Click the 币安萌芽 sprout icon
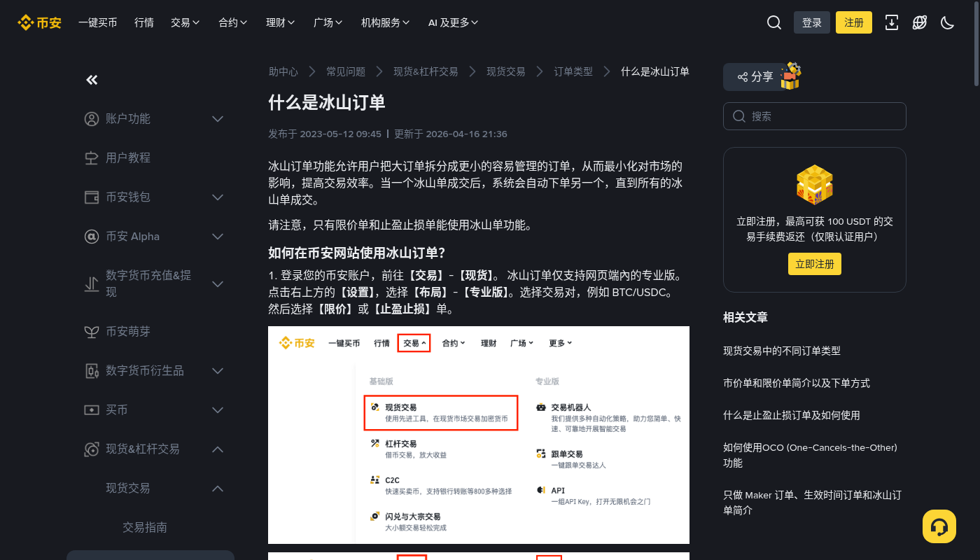Image resolution: width=980 pixels, height=560 pixels. 92,332
